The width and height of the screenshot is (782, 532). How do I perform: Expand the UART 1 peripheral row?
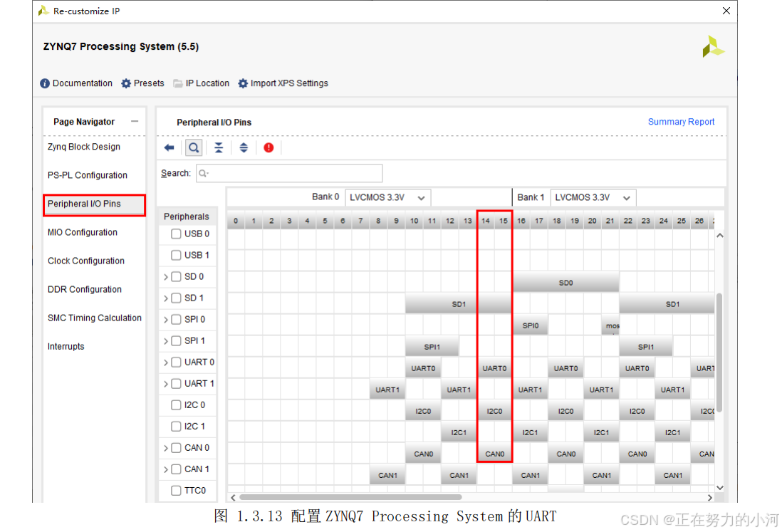point(165,384)
